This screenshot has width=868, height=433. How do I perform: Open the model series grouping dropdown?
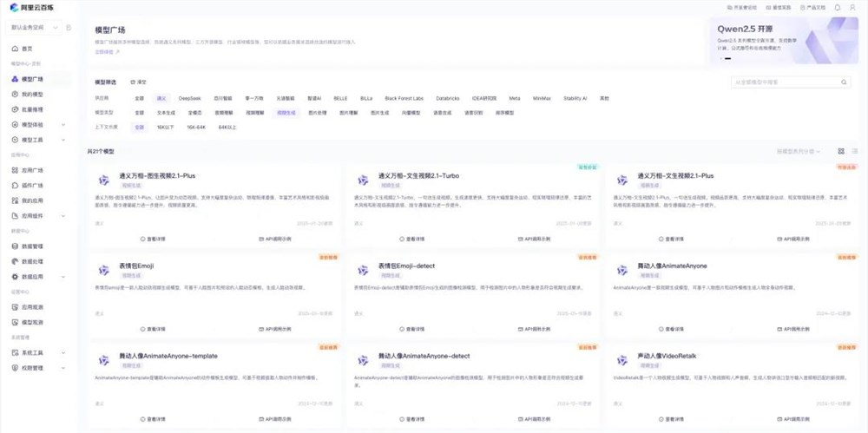pyautogui.click(x=799, y=151)
